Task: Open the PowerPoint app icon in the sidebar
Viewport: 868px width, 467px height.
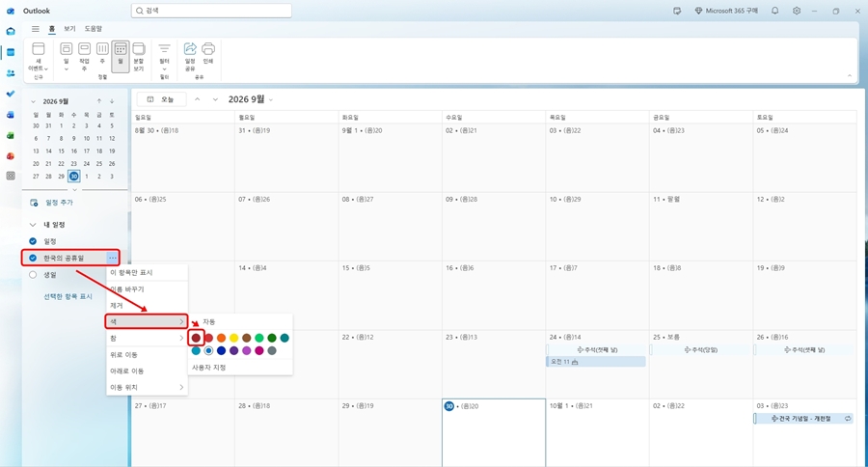Action: [x=11, y=156]
